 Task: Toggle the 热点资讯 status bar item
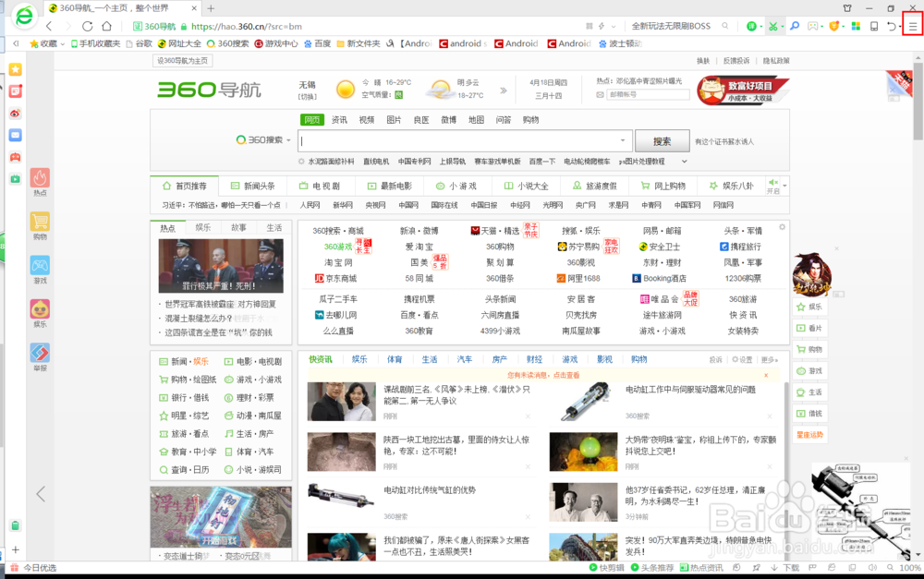(x=701, y=568)
